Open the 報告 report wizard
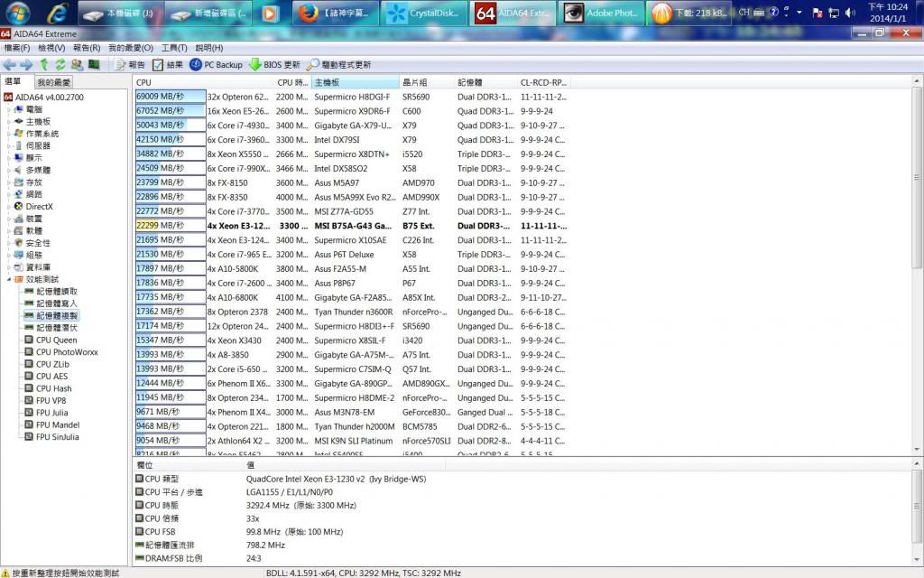Screen dimensions: 924x578 (x=130, y=65)
